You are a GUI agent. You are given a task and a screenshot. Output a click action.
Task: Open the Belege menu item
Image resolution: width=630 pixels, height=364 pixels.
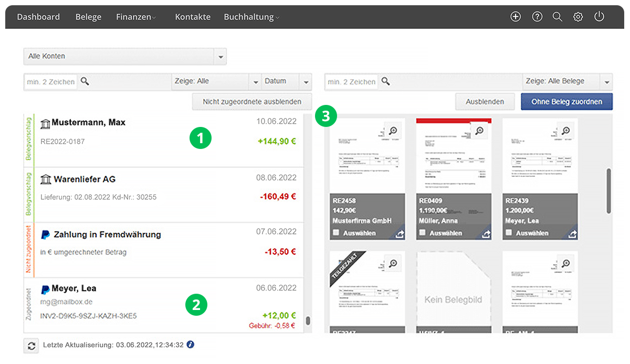pyautogui.click(x=88, y=17)
